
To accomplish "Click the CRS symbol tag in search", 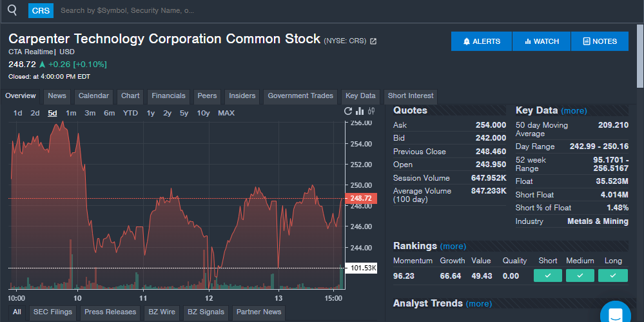I will [41, 10].
